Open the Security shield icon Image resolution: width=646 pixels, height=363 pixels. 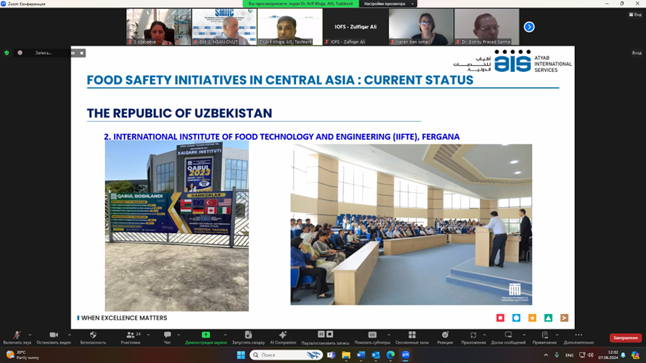point(93,335)
